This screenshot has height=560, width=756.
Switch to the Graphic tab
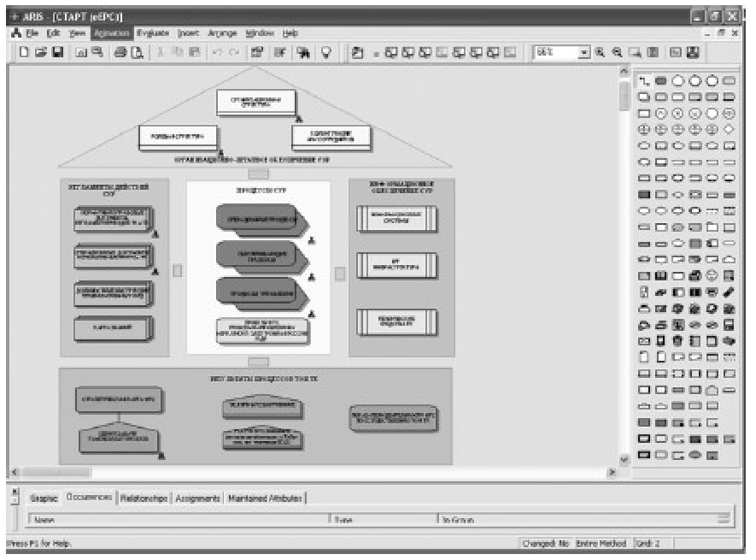click(44, 498)
